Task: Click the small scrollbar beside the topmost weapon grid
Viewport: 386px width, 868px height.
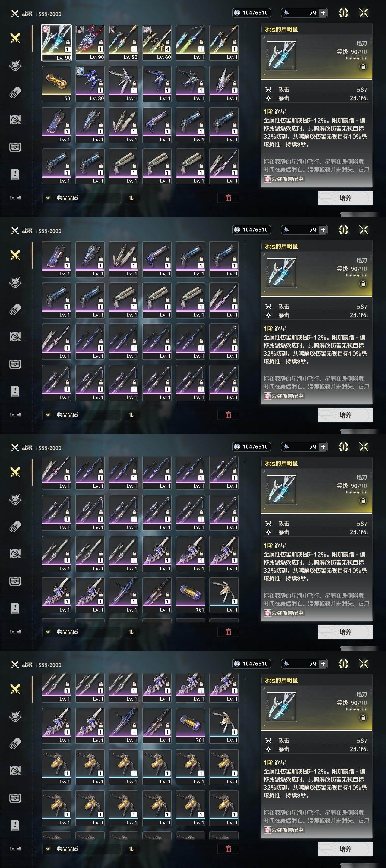Action: pyautogui.click(x=245, y=24)
